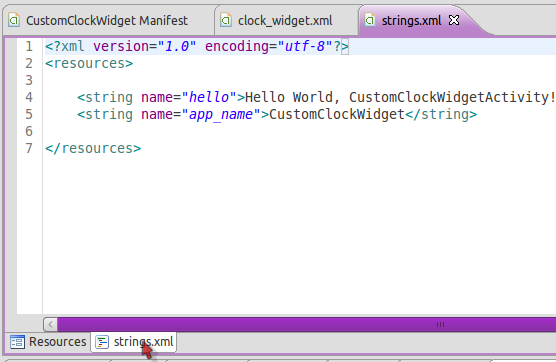556x362 pixels.
Task: Select the strings.xml editor tab
Action: (x=411, y=21)
